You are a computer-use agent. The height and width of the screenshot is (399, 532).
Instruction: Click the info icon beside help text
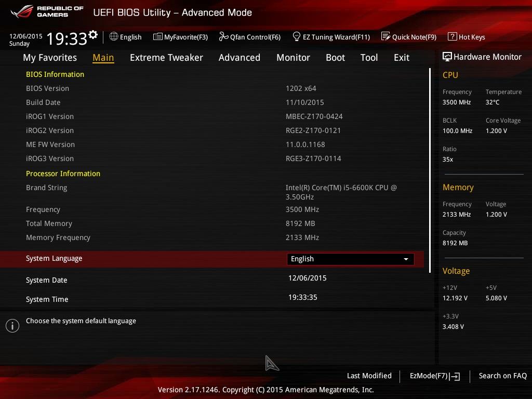[x=12, y=326]
